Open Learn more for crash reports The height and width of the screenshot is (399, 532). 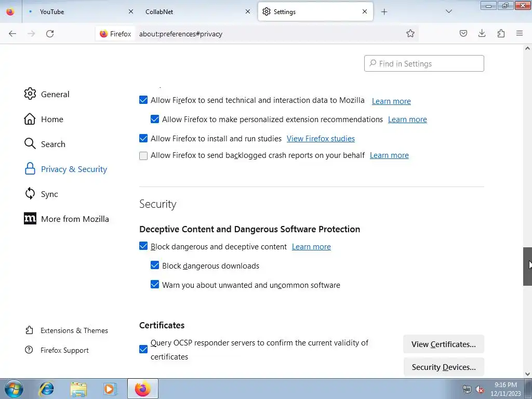[389, 155]
